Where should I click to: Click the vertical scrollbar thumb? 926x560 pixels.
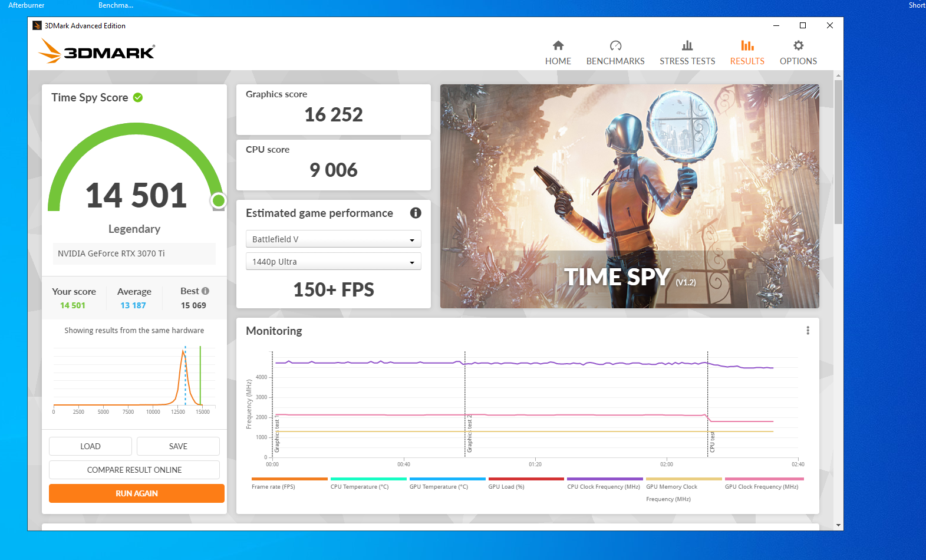[838, 152]
